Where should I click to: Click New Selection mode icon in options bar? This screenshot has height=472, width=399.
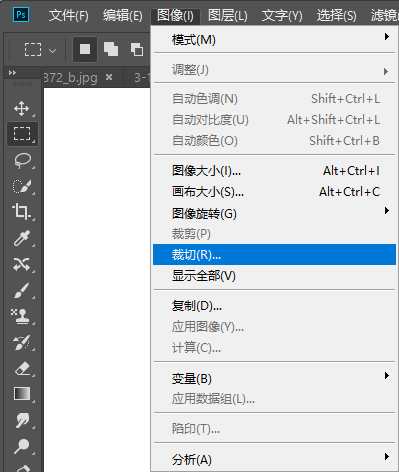85,50
